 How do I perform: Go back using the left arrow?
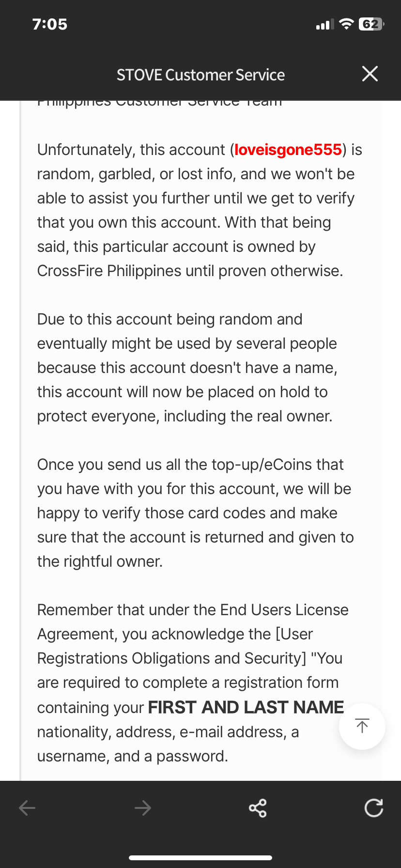(x=27, y=807)
